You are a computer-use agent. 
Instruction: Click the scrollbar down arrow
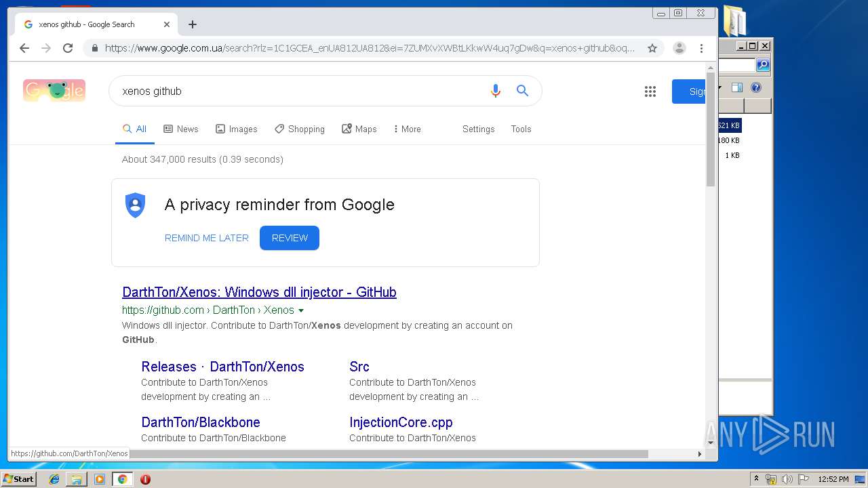(711, 443)
